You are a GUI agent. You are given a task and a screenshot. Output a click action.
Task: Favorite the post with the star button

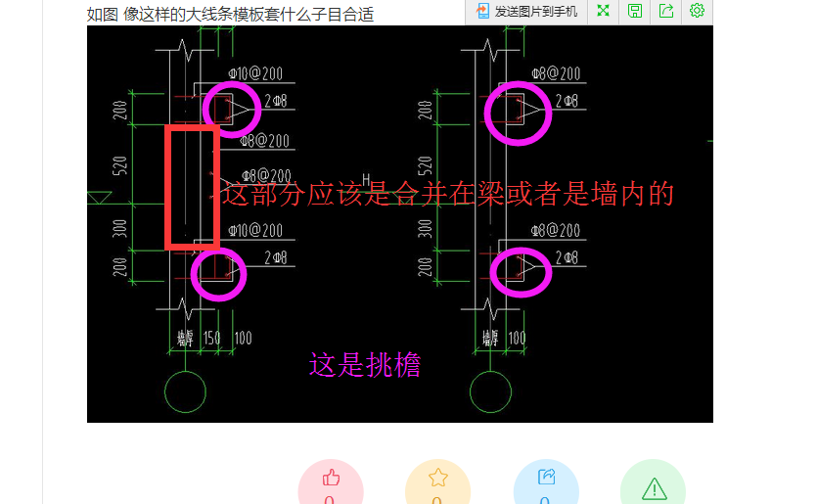[x=437, y=483]
